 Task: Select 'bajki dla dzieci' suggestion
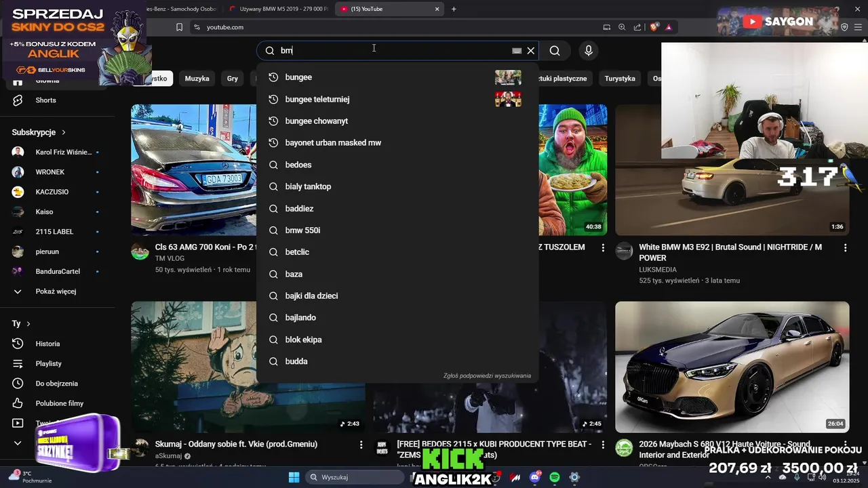397,296
